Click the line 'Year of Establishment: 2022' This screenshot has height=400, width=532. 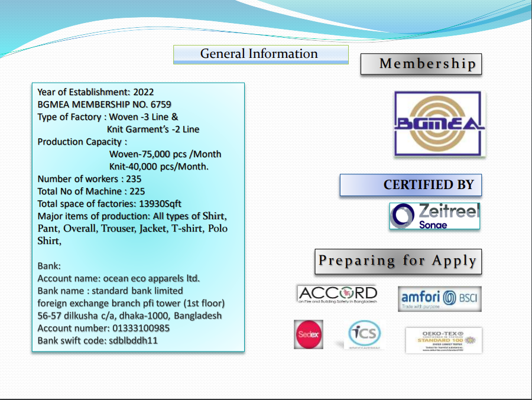[95, 92]
